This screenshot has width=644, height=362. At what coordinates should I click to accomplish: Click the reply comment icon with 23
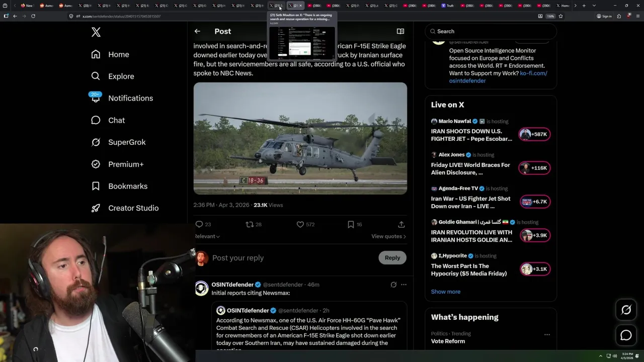pos(203,224)
